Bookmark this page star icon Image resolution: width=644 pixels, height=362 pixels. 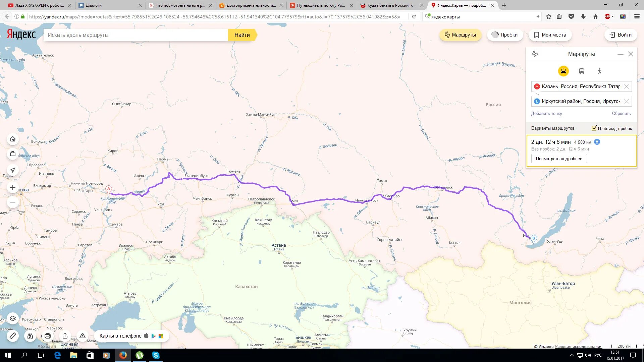coord(548,16)
